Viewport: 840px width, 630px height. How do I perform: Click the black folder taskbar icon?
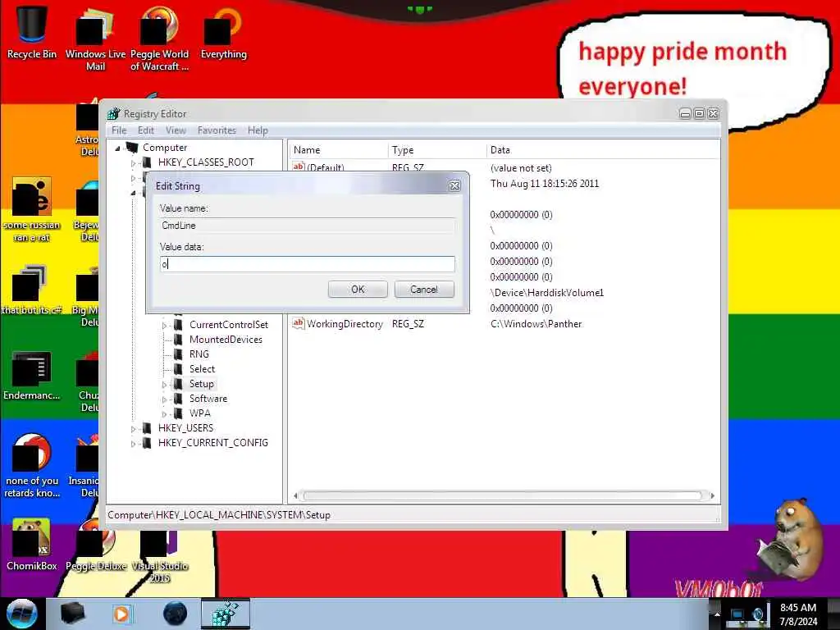point(72,614)
